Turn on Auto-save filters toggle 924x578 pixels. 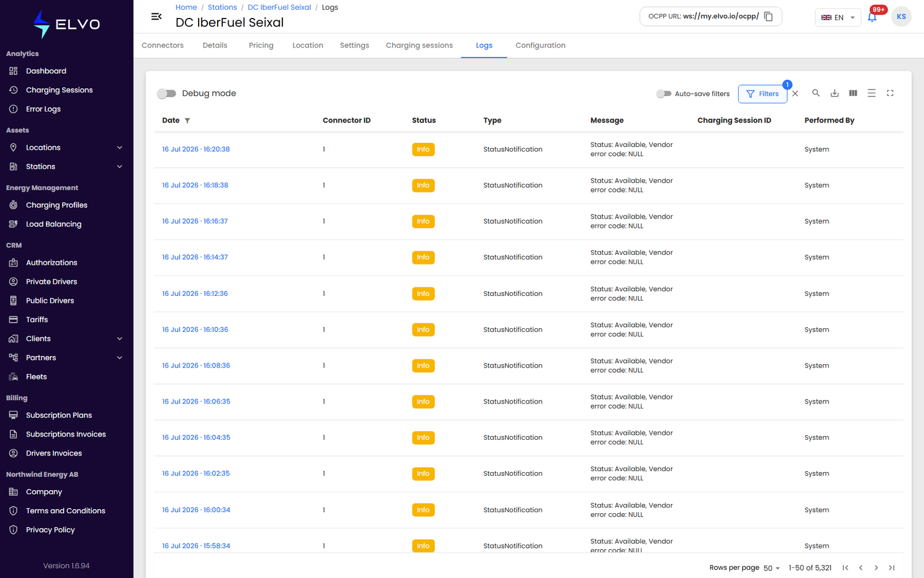[x=664, y=94]
